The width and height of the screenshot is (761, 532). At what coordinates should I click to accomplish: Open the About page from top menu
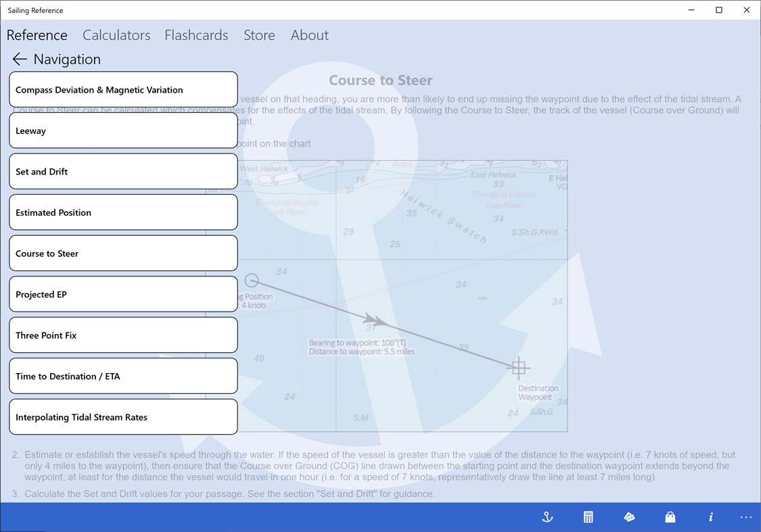click(309, 34)
